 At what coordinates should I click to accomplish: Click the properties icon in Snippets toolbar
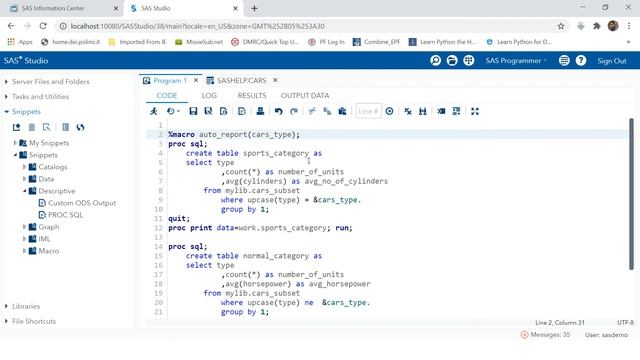coord(65,127)
